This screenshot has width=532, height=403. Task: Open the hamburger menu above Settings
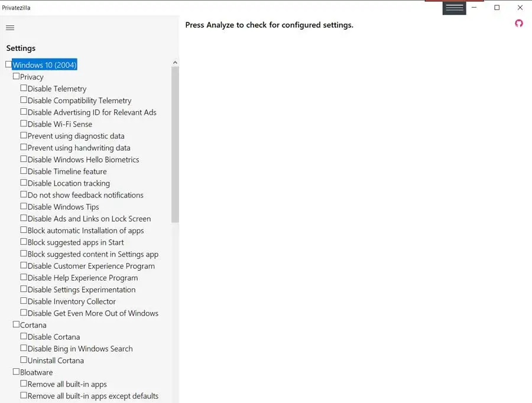point(10,27)
